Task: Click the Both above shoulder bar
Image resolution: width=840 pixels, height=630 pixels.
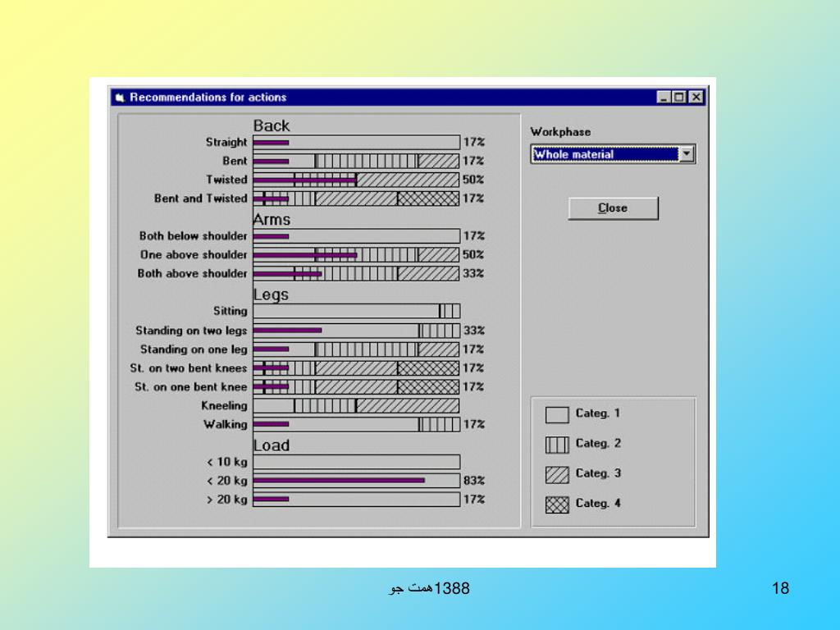Action: pos(356,274)
